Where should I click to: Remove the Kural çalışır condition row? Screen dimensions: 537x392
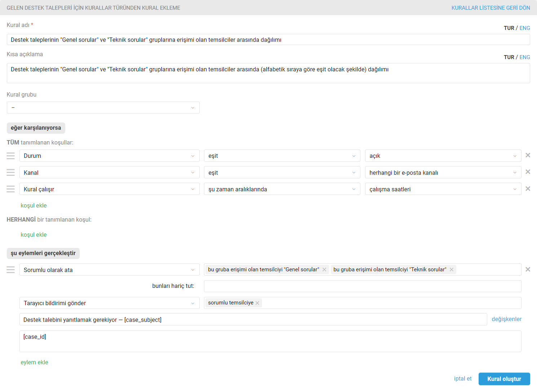[x=528, y=189]
